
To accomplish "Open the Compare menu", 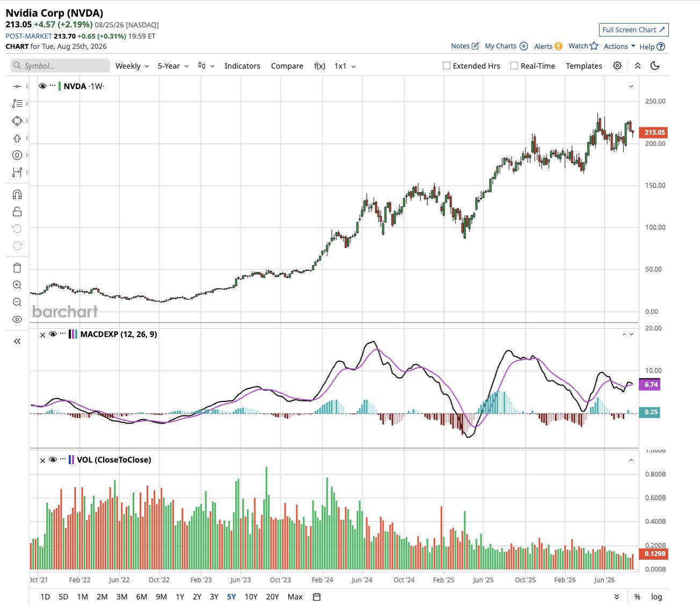I will pos(287,66).
